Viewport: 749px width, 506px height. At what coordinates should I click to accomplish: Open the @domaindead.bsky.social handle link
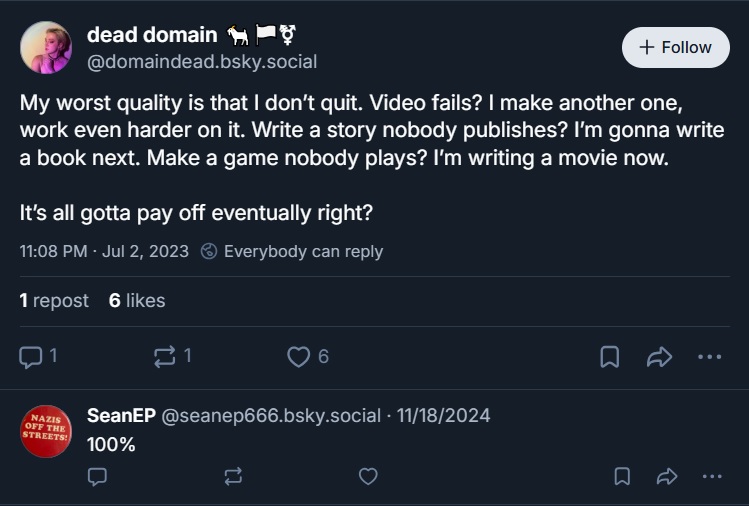point(202,62)
